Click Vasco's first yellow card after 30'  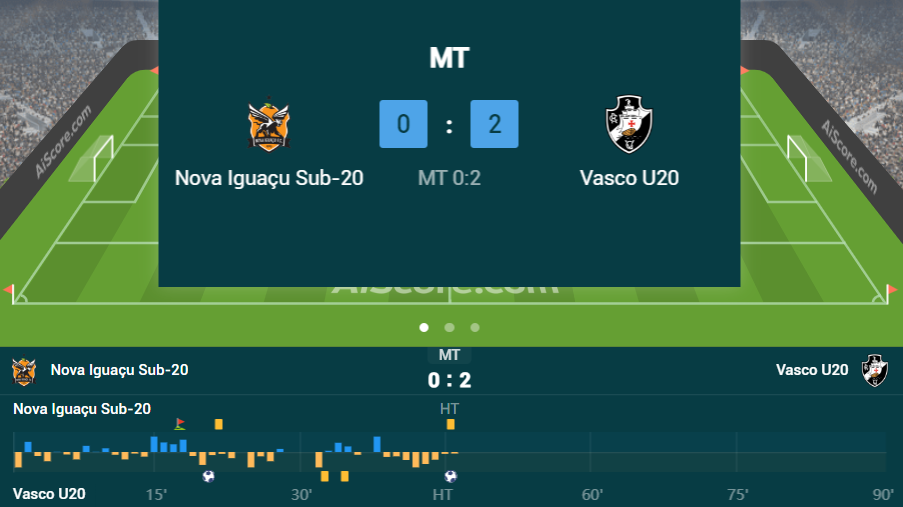(323, 476)
